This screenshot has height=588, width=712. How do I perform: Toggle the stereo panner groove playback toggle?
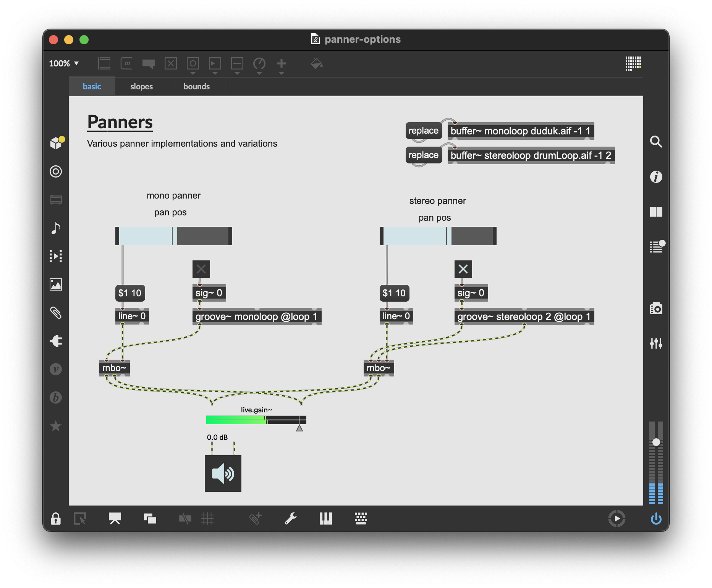pyautogui.click(x=463, y=269)
